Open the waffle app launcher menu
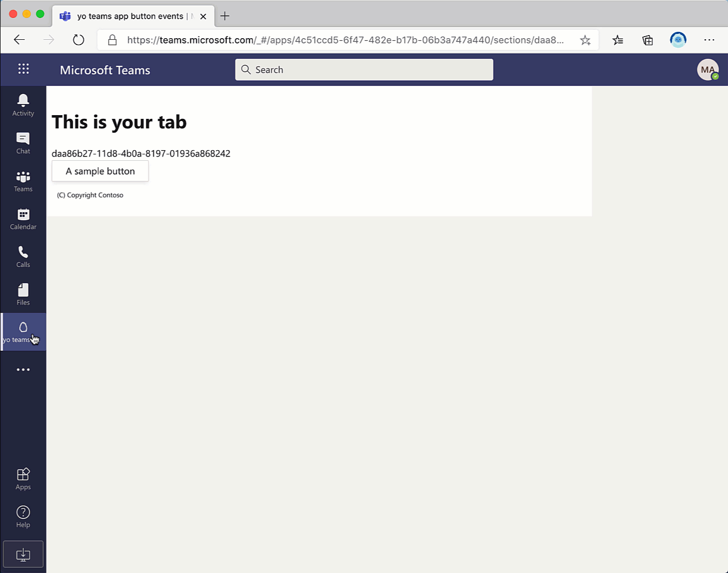The height and width of the screenshot is (573, 728). pyautogui.click(x=23, y=69)
